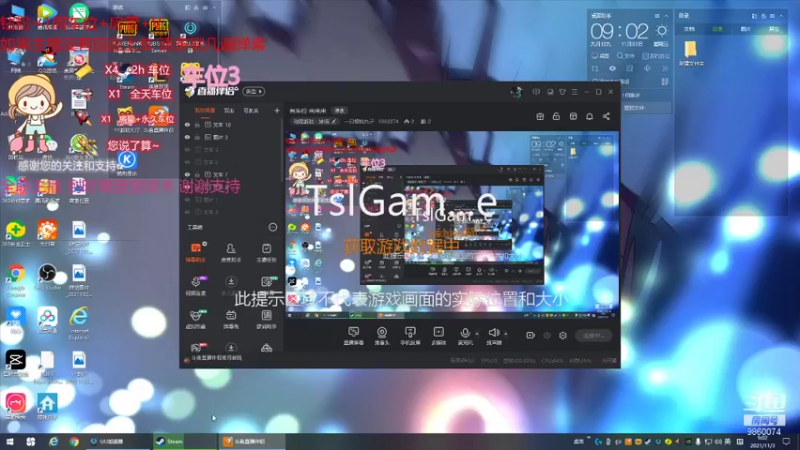Toggle the lock on the 文本 10 layer
800x450 pixels.
tap(197, 124)
